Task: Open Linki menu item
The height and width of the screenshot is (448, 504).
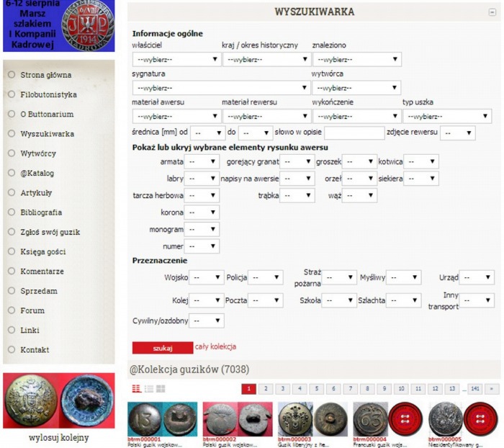Action: pyautogui.click(x=30, y=330)
